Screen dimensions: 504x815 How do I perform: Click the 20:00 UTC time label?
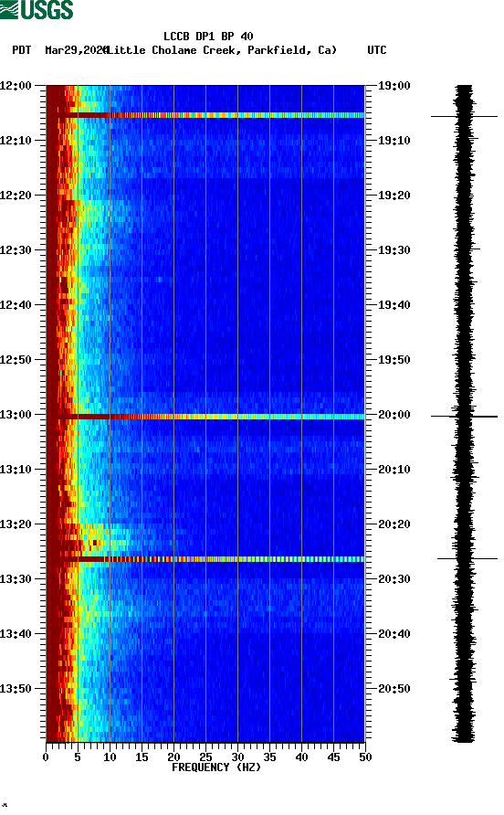(x=394, y=415)
